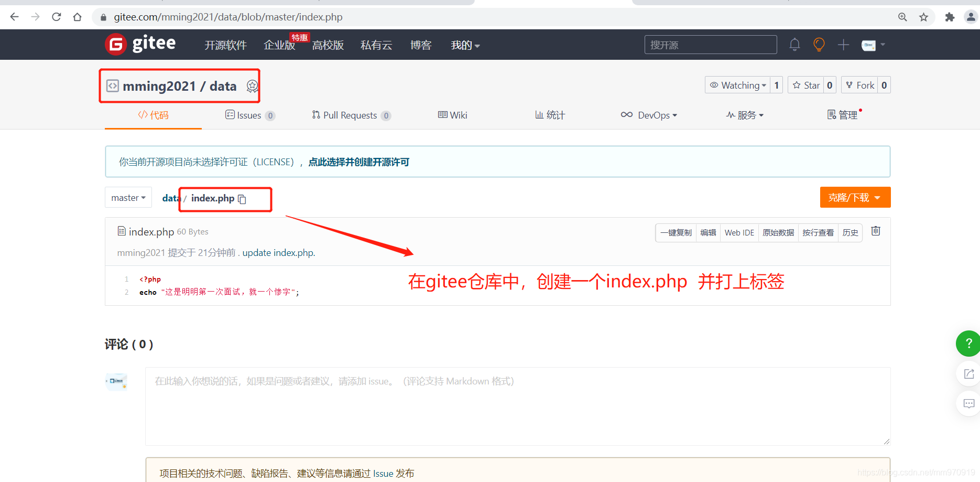This screenshot has height=482, width=980.
Task: Copy file path icon next to index.php
Action: 242,199
